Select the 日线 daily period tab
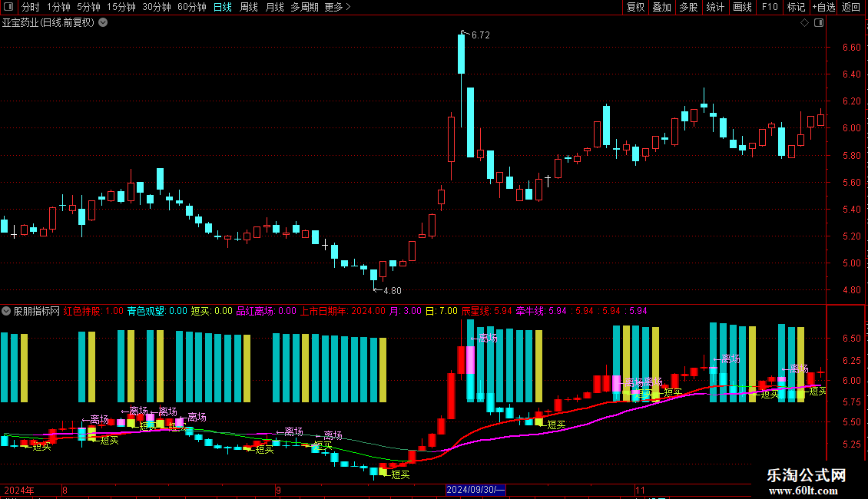Viewport: 868px width, 499px height. [x=223, y=7]
